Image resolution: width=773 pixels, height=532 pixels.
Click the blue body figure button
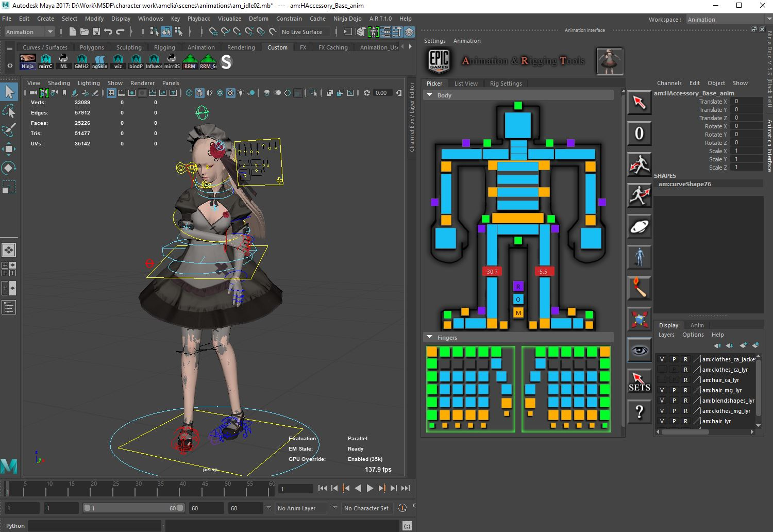click(x=639, y=257)
